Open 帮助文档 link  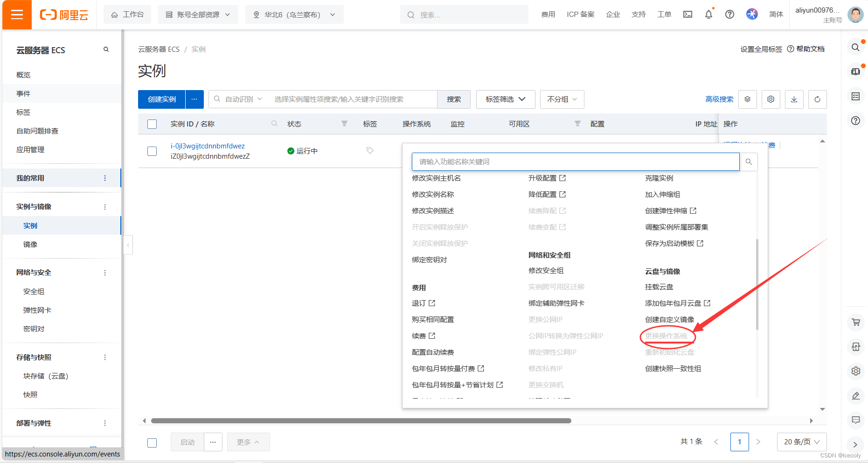[806, 49]
